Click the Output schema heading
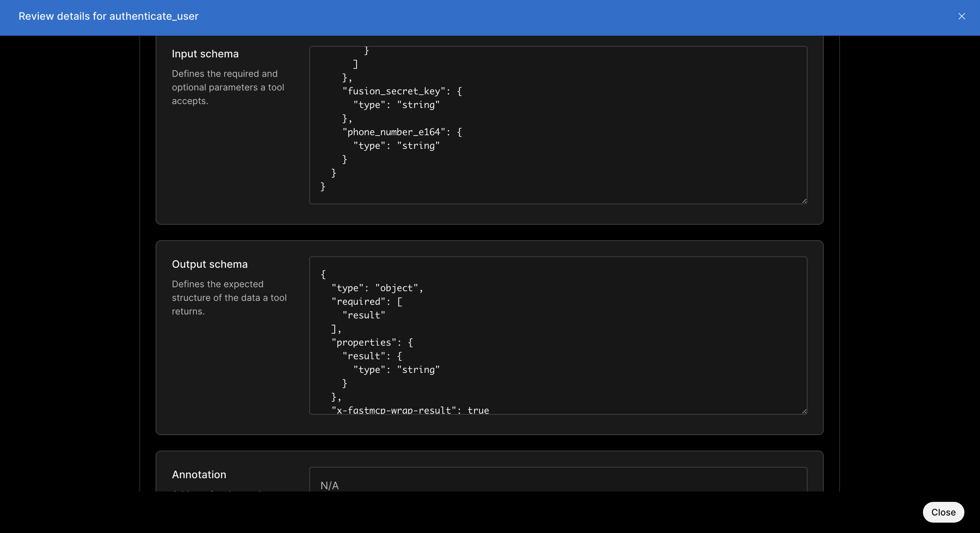Image resolution: width=980 pixels, height=533 pixels. click(209, 265)
